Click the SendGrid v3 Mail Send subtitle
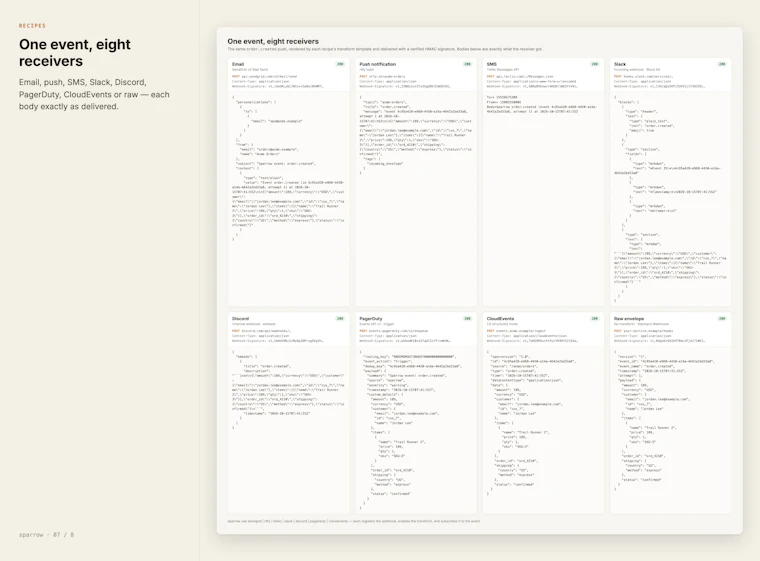Viewport: 760px width, 561px height. [x=250, y=70]
